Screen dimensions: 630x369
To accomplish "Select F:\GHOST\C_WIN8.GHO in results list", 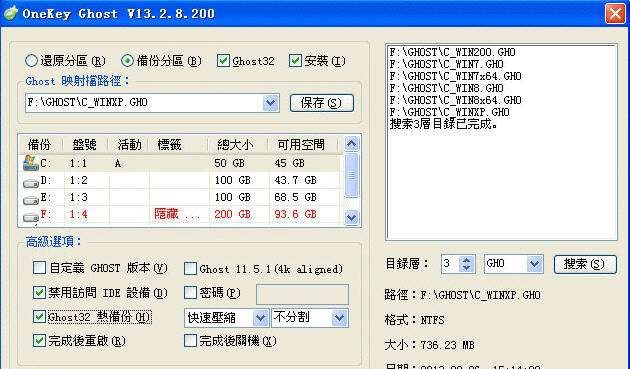I will (446, 88).
